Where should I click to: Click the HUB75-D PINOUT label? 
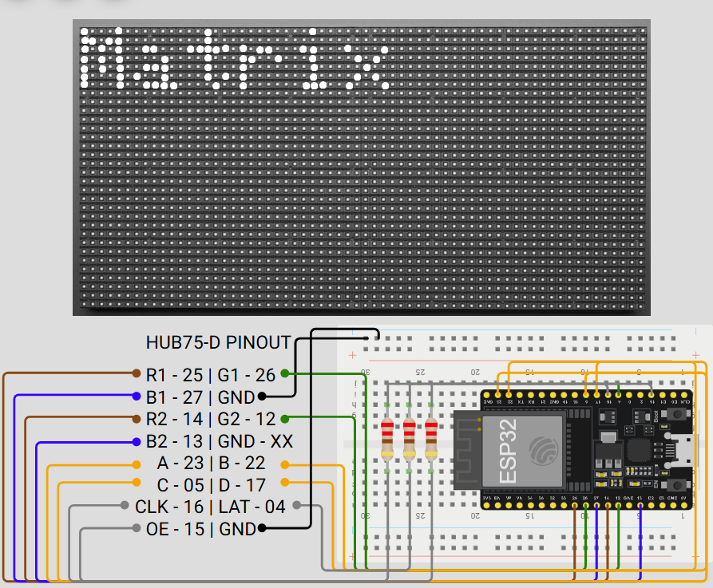click(x=218, y=343)
